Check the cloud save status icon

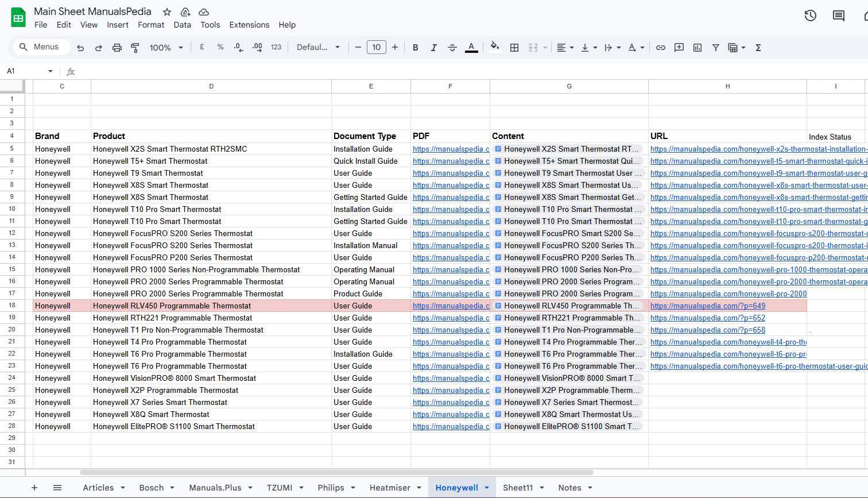204,12
